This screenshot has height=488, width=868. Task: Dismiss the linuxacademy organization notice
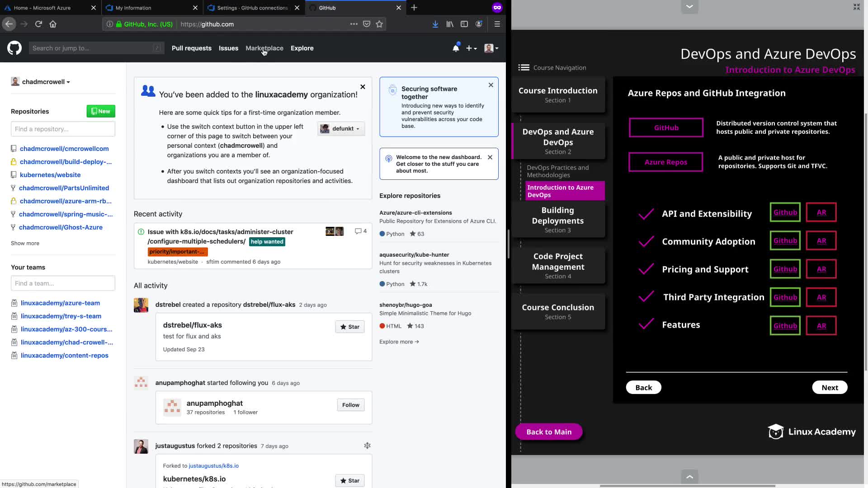[x=363, y=87]
